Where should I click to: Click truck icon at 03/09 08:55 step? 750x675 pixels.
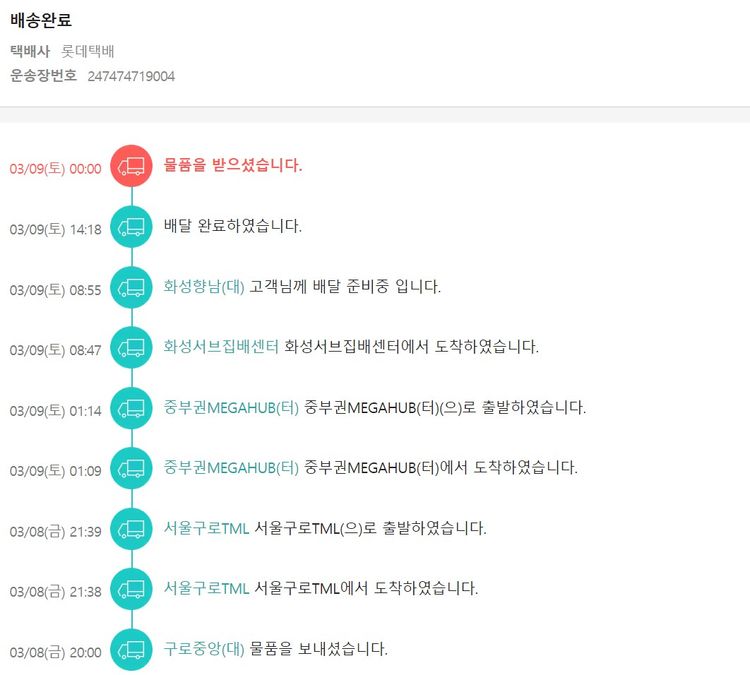131,288
